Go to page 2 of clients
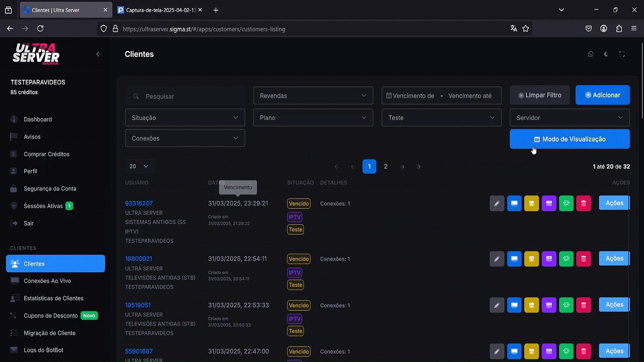The width and height of the screenshot is (644, 362). [x=386, y=166]
